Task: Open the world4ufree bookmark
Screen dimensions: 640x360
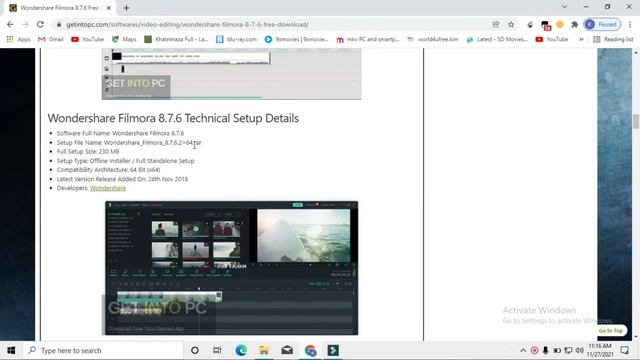Action: (433, 39)
